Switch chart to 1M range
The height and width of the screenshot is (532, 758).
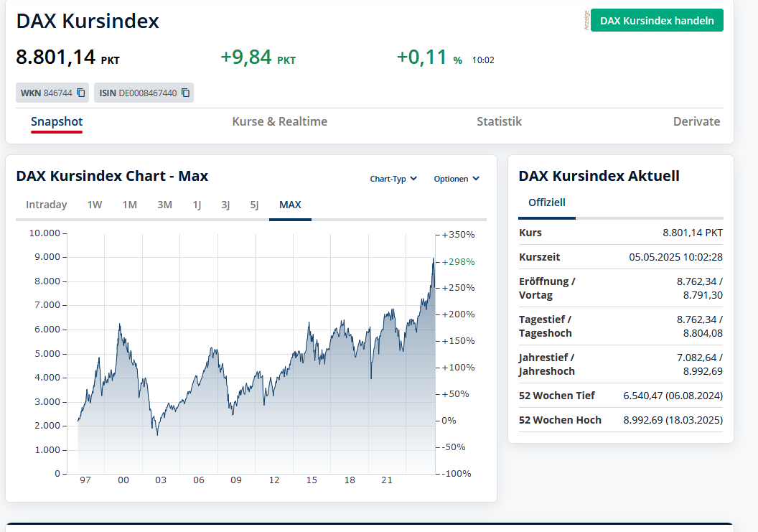129,205
